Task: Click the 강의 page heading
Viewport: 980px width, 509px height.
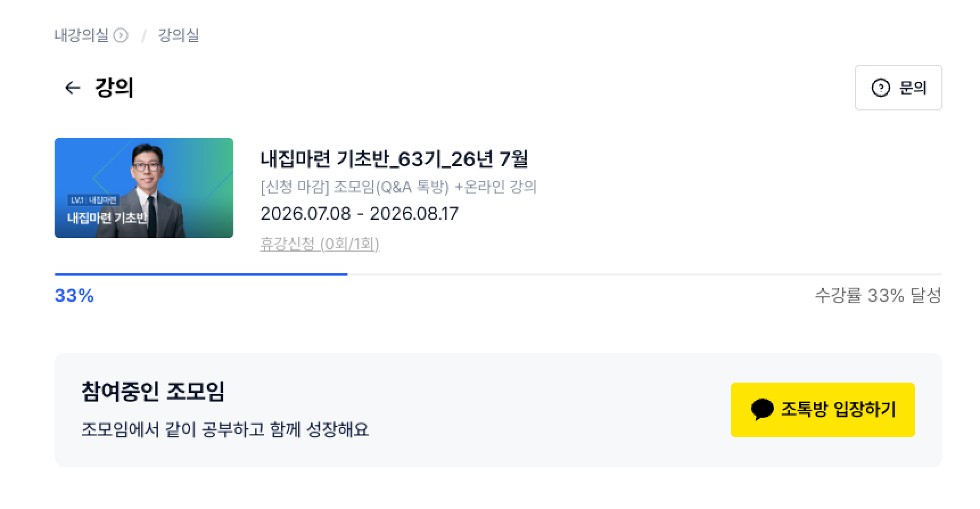Action: pos(114,88)
